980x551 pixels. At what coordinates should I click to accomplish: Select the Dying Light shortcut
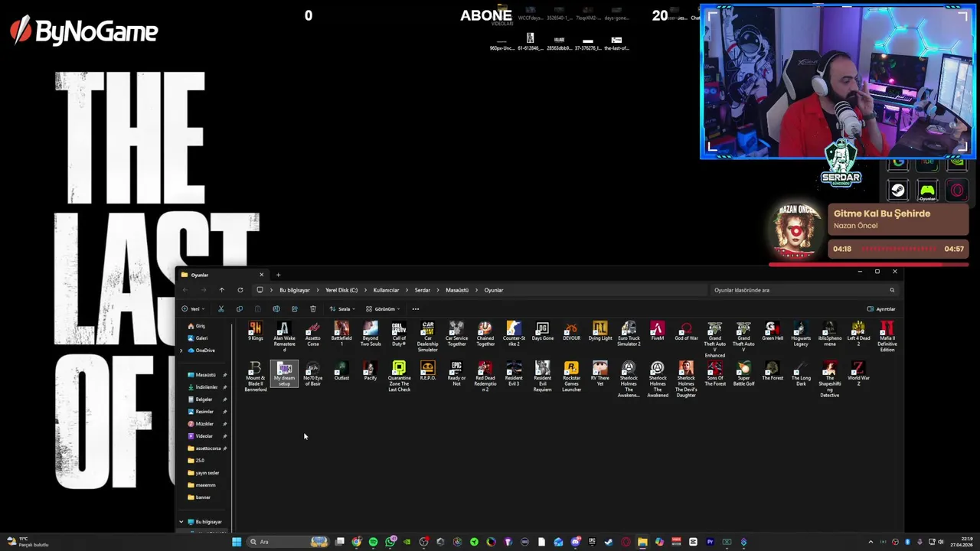tap(600, 331)
